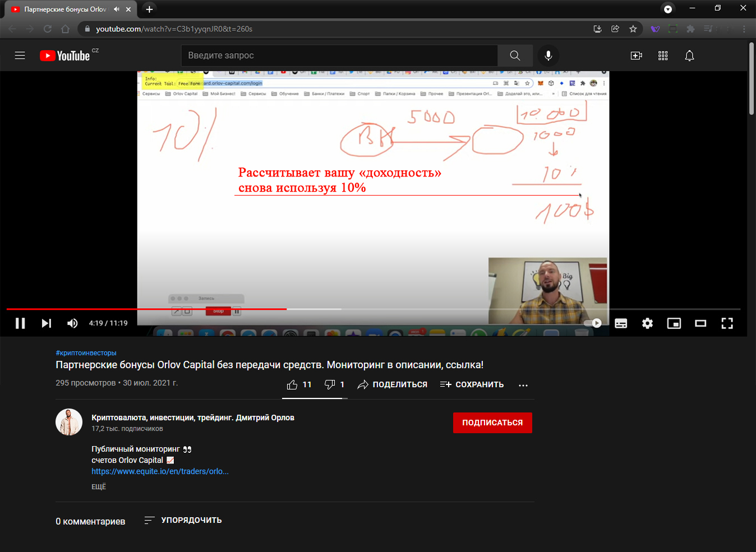Open the YouTube guide hamburger menu

(x=20, y=55)
